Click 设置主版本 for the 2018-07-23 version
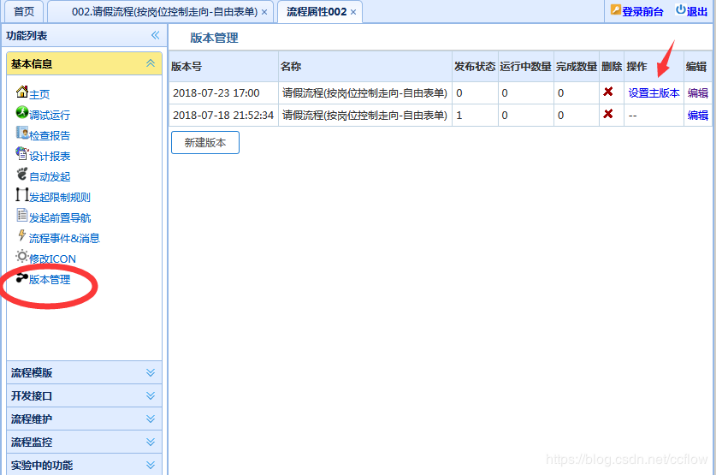 [x=654, y=93]
